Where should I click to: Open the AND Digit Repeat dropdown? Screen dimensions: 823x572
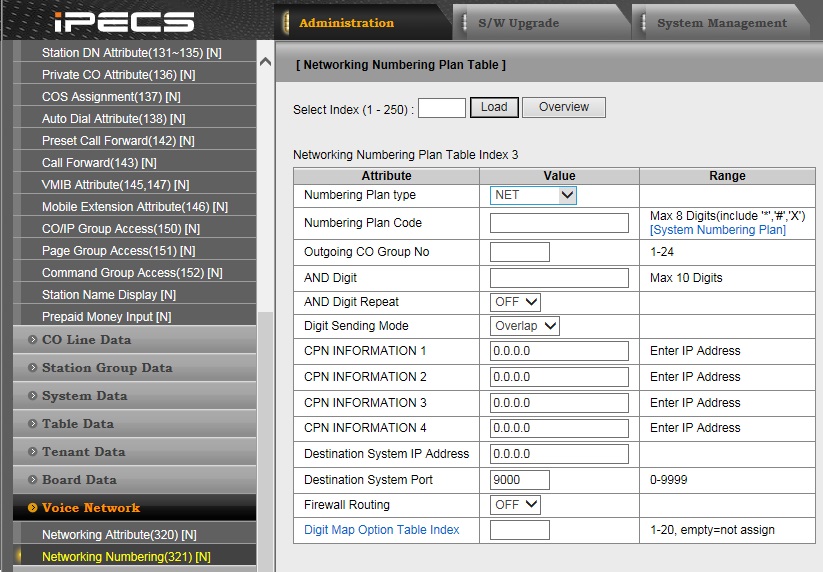(515, 302)
